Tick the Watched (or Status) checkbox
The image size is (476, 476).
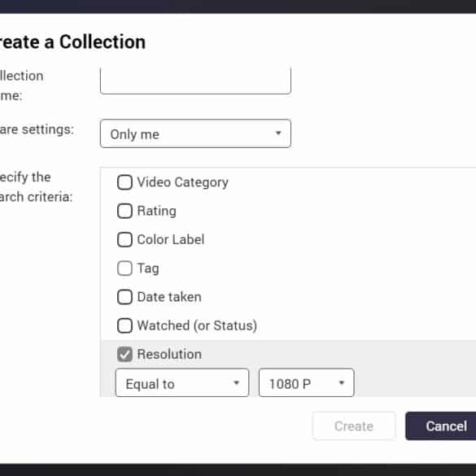click(124, 325)
